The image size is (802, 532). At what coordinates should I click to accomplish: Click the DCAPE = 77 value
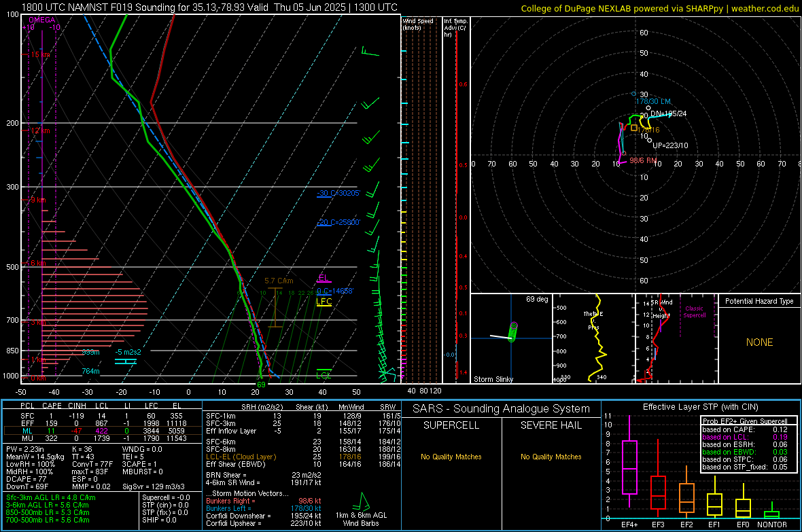coord(27,479)
